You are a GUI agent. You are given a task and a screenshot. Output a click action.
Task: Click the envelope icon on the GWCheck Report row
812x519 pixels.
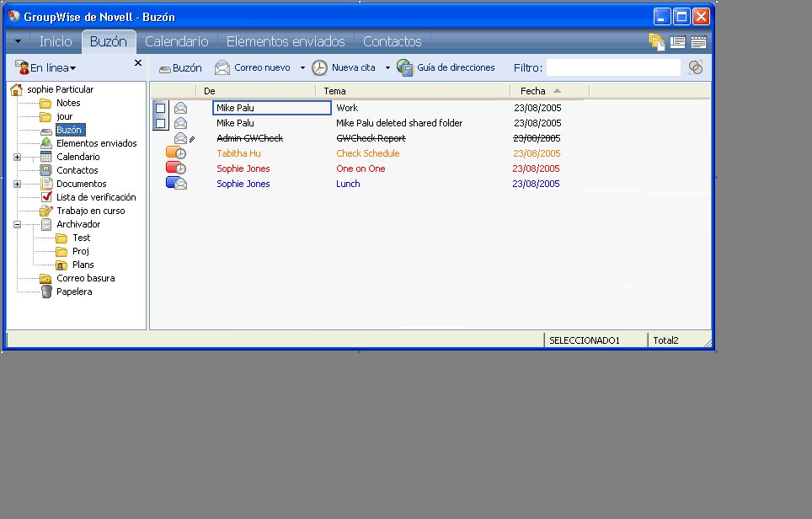[181, 138]
